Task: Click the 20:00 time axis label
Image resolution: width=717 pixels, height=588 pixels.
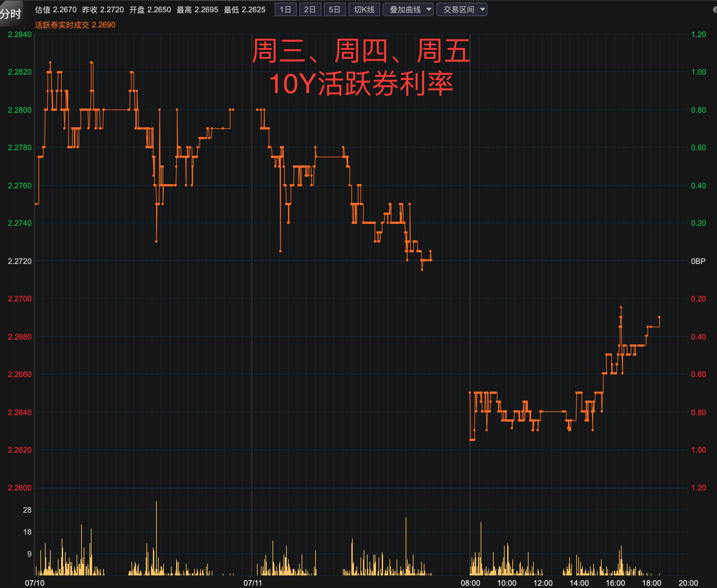Action: click(x=688, y=583)
